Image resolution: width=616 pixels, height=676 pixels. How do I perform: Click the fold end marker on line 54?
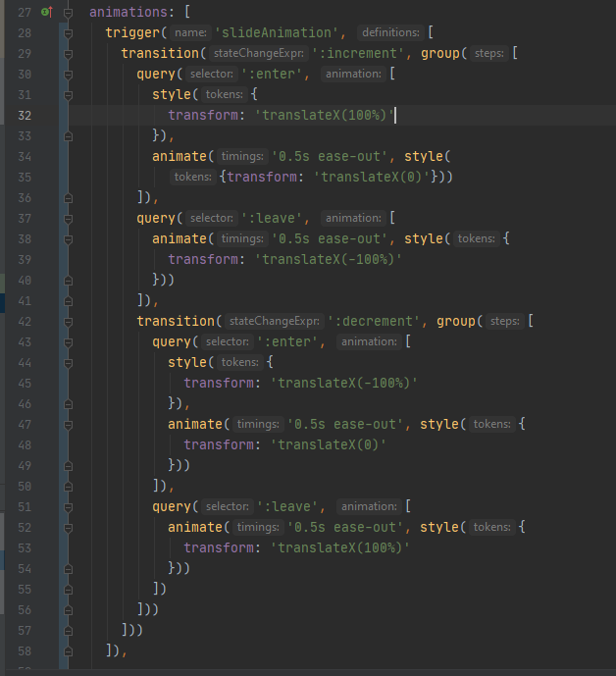[x=68, y=569]
